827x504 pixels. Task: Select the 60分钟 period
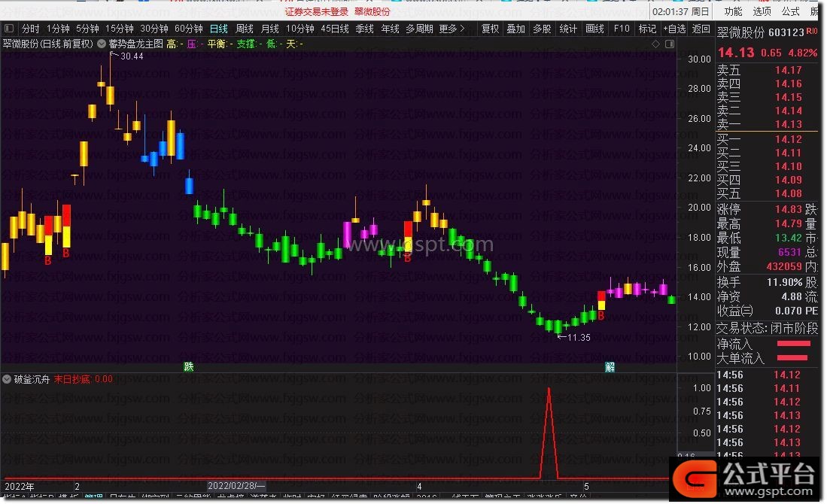189,29
